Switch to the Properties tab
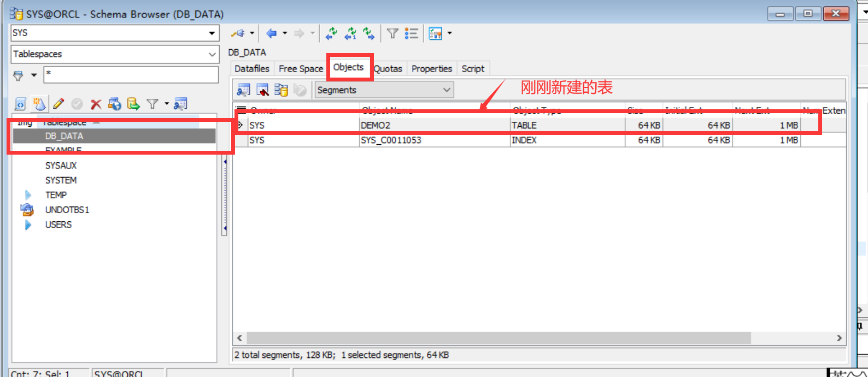 coord(432,69)
